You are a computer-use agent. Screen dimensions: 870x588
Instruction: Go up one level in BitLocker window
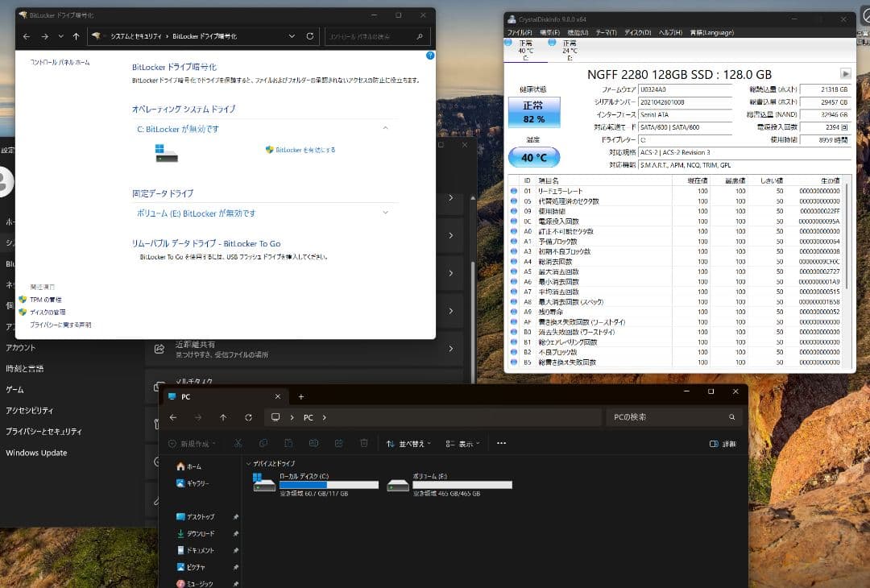point(76,36)
